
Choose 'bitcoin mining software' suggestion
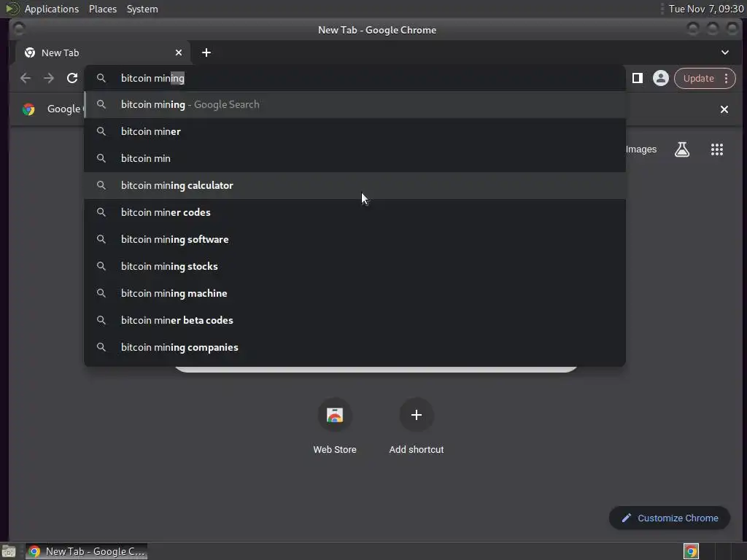(x=355, y=239)
